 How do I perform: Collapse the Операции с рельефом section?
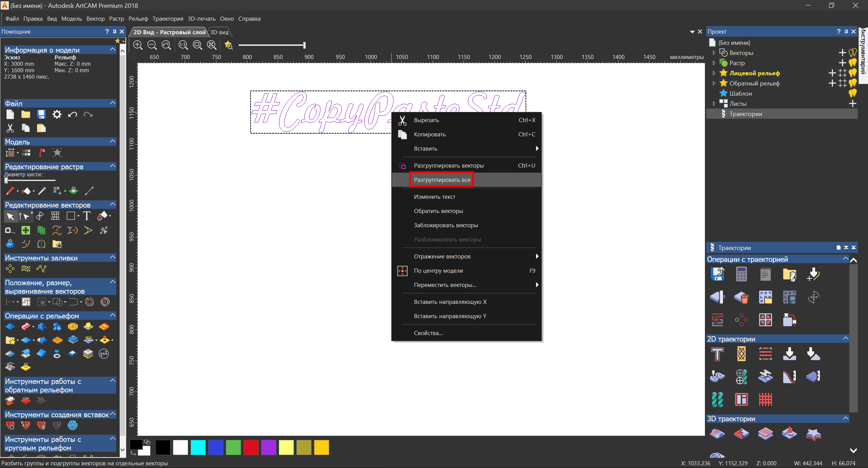[x=113, y=315]
